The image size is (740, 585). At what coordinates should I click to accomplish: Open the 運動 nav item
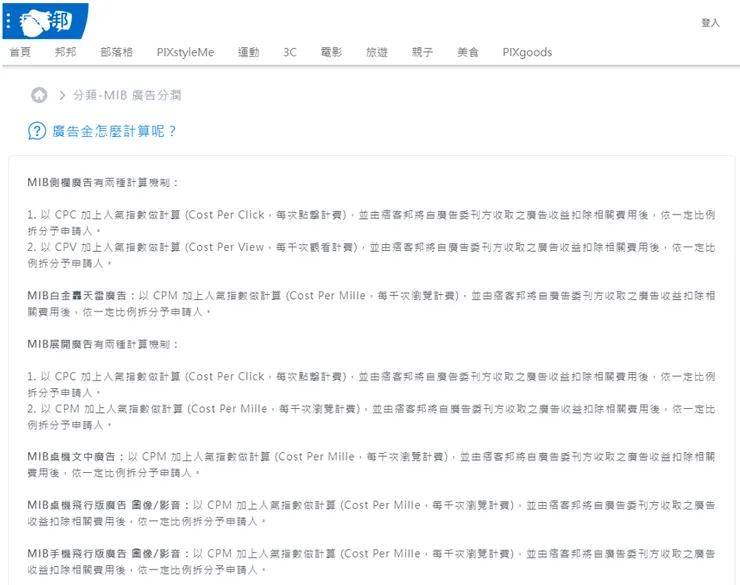(248, 52)
